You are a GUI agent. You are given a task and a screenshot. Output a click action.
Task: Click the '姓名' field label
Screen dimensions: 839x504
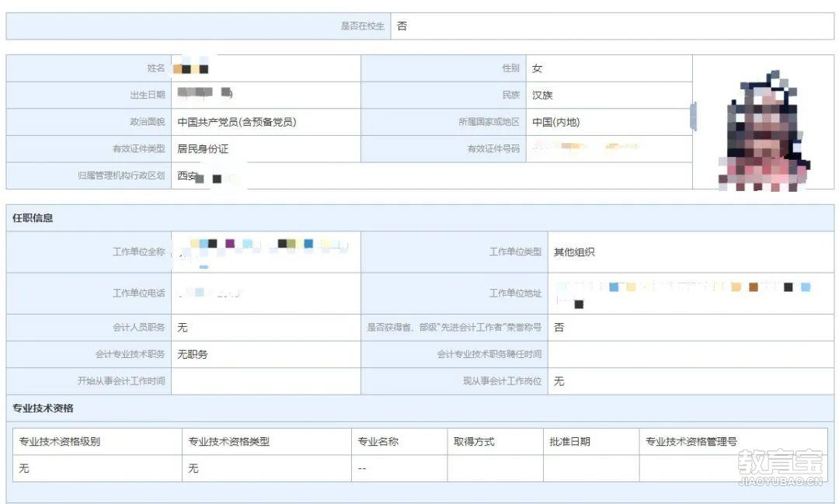click(x=156, y=68)
